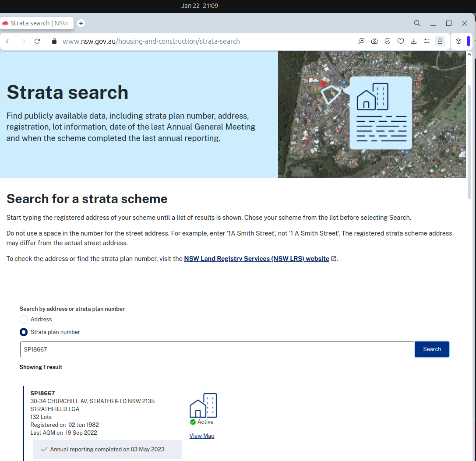The width and height of the screenshot is (476, 461).
Task: Open the shield privacy protection icon
Action: [x=388, y=41]
